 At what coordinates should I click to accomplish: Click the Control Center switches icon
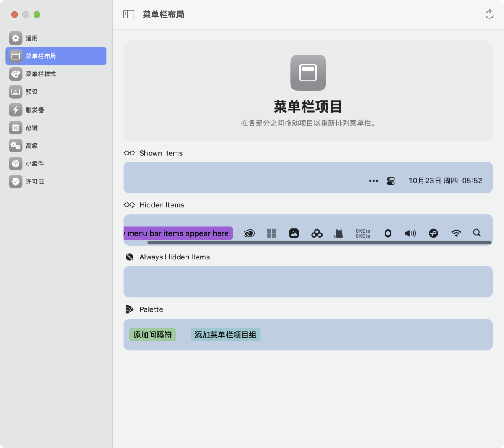pos(391,181)
